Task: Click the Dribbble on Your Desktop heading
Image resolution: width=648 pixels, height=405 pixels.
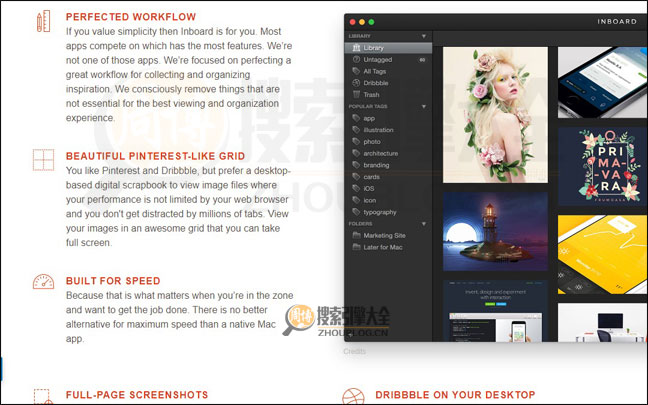Action: click(x=455, y=395)
